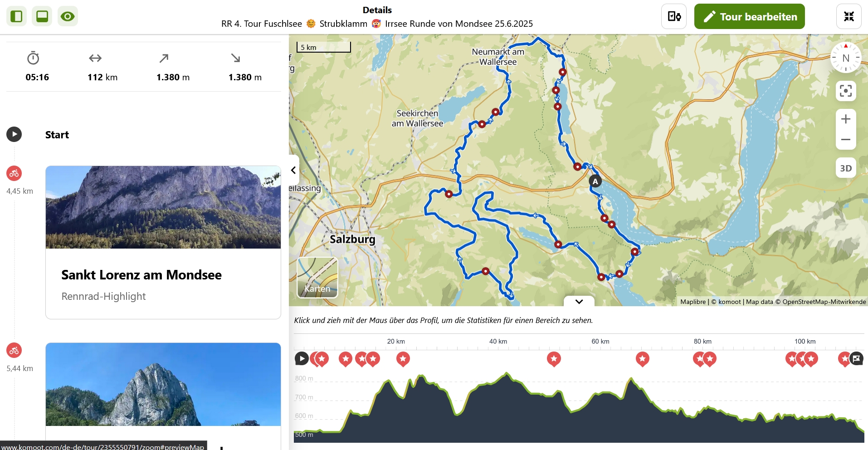
Task: Reset map orientation with the compass
Action: click(x=845, y=58)
